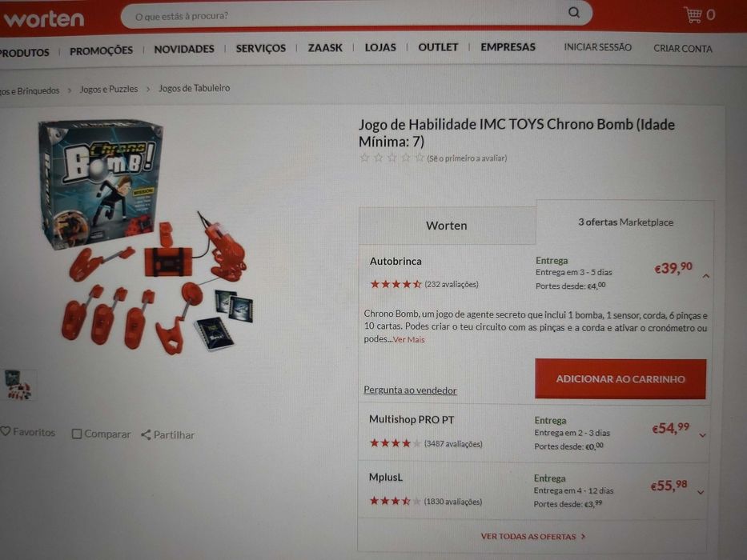747x560 pixels.
Task: Select the small product thumbnail image
Action: click(18, 385)
